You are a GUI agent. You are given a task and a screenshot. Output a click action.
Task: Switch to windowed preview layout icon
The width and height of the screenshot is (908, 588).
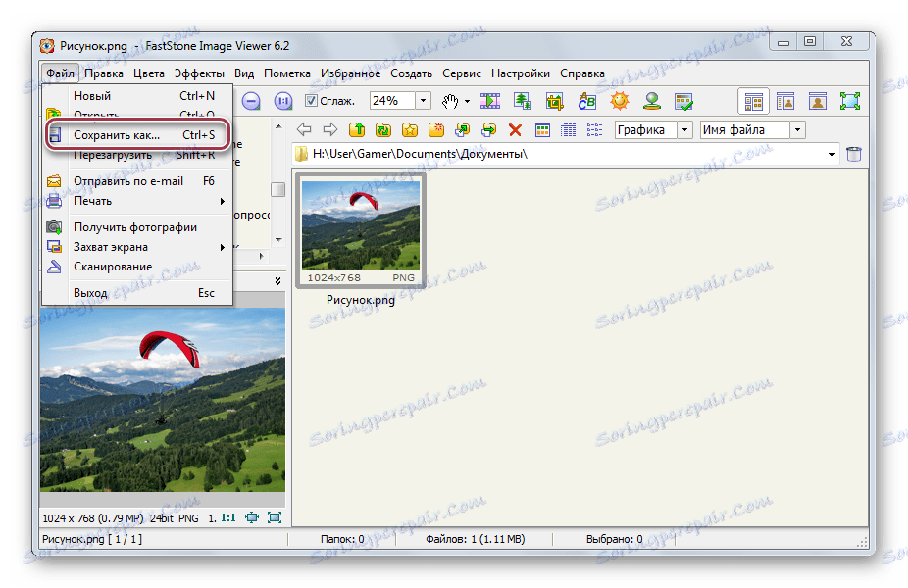click(785, 102)
